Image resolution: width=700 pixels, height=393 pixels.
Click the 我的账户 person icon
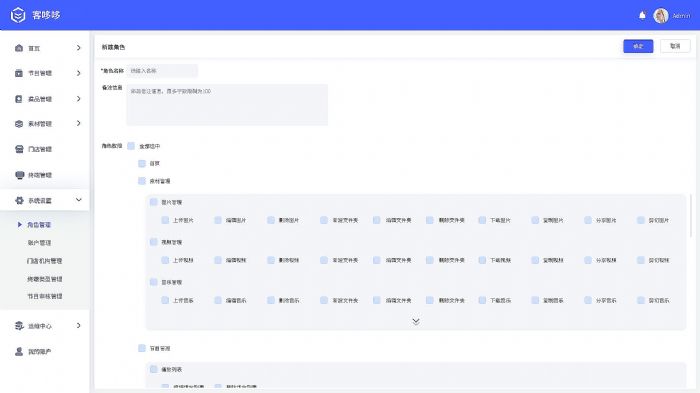click(x=19, y=351)
